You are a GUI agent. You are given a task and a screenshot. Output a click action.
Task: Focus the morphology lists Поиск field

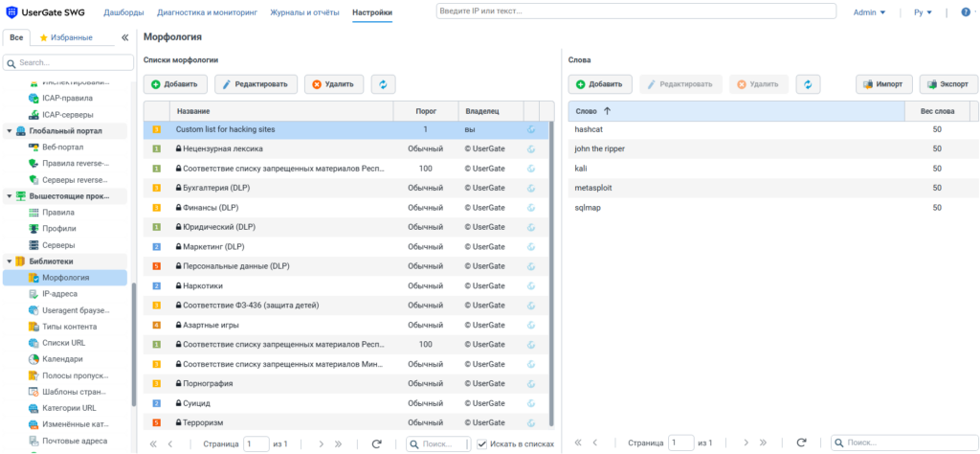[x=438, y=443]
